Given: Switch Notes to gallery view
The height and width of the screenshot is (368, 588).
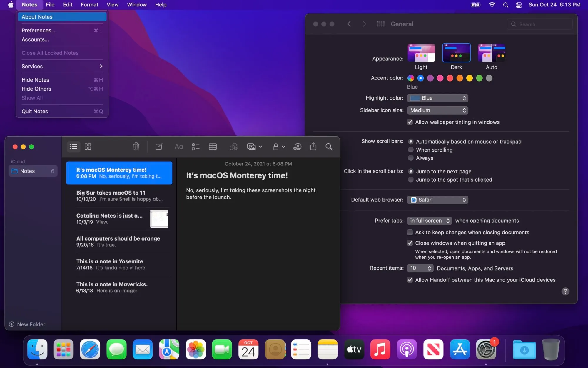Looking at the screenshot, I should pos(88,146).
